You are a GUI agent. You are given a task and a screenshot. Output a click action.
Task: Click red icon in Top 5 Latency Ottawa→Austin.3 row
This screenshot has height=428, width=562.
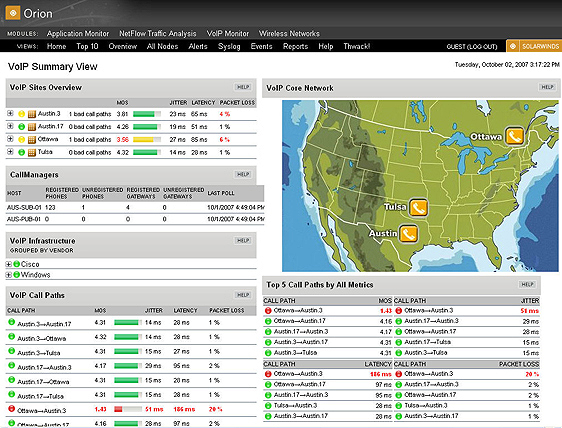tap(268, 374)
